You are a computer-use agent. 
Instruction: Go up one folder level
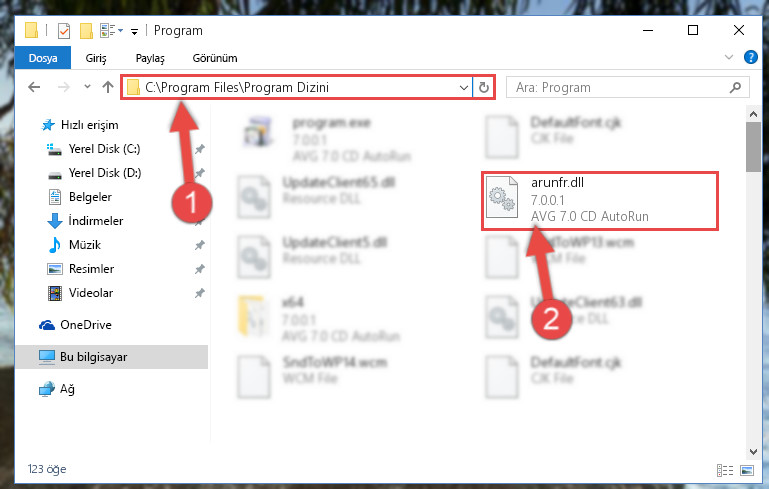point(108,87)
